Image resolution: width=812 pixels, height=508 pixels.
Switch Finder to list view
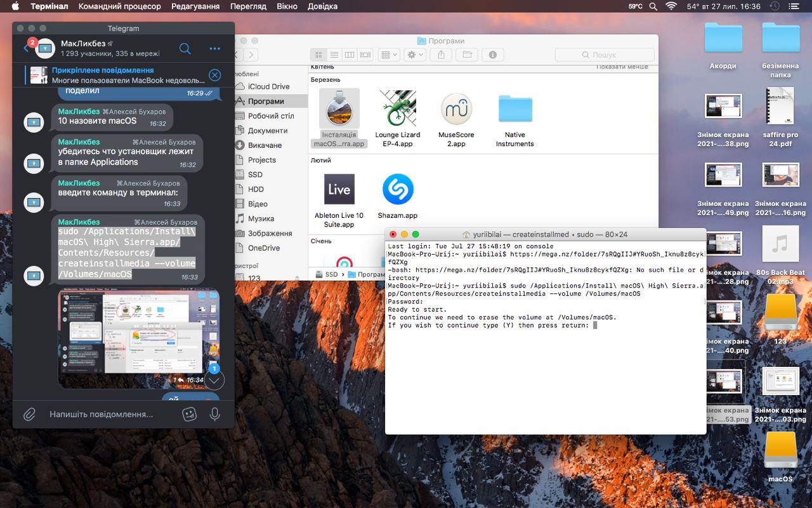334,55
